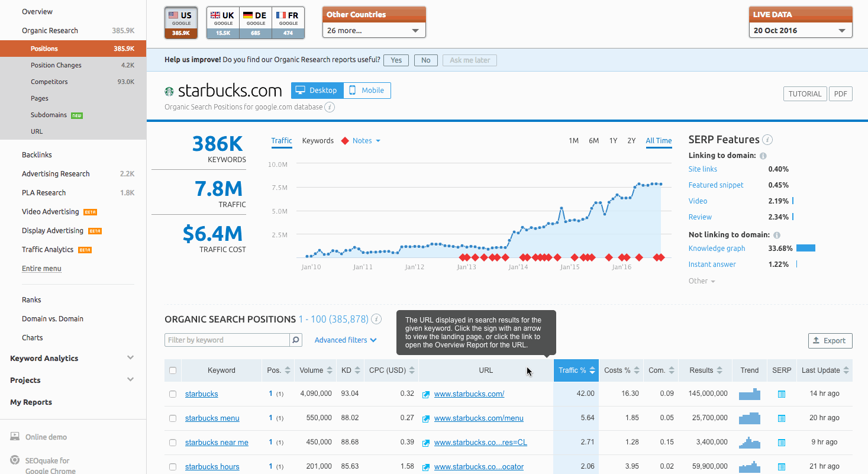Select the Traffic chart tab
This screenshot has height=474, width=868.
(282, 141)
